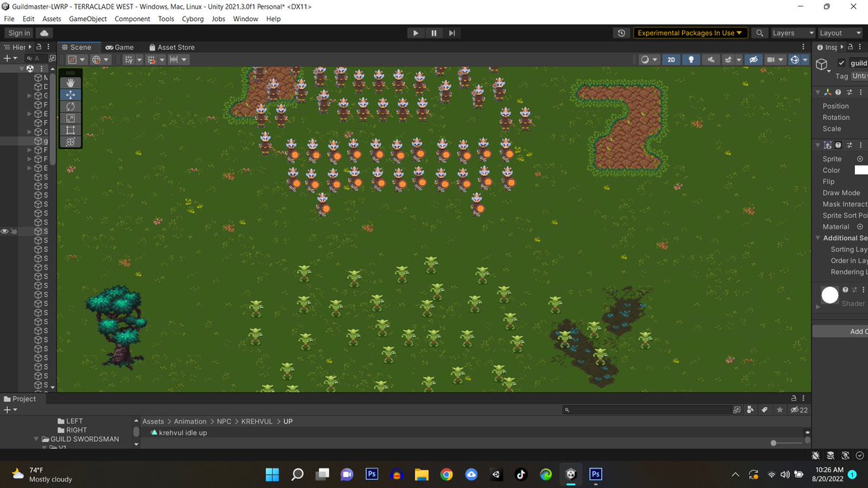
Task: Click the Play button
Action: pyautogui.click(x=415, y=33)
